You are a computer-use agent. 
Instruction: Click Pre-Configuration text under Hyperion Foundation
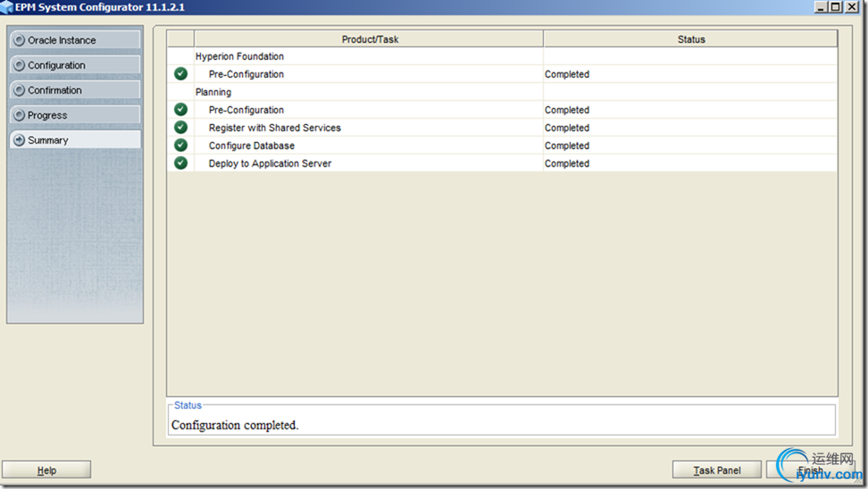click(246, 74)
